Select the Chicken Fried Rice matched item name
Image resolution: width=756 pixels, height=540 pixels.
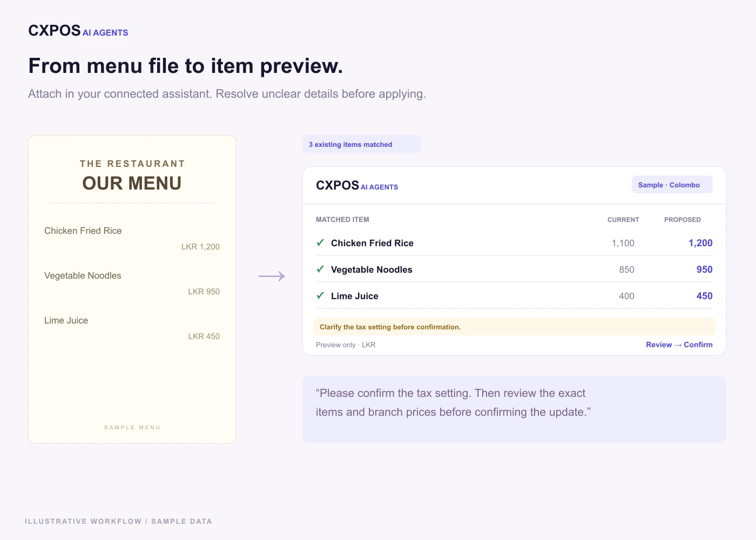coord(372,243)
